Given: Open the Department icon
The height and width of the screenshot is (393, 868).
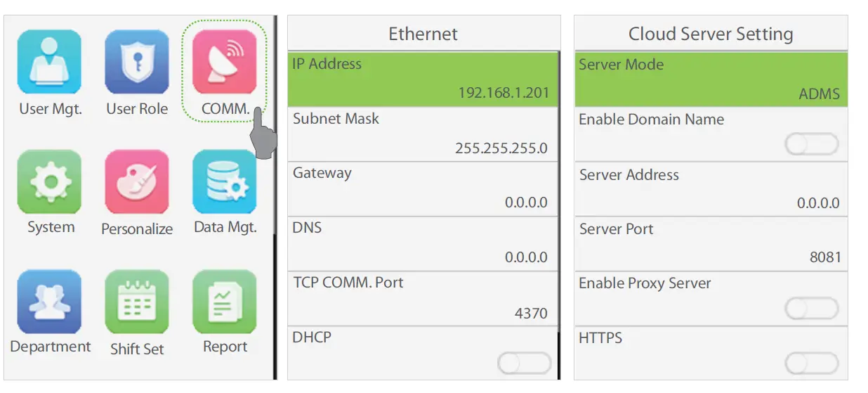Looking at the screenshot, I should (50, 302).
